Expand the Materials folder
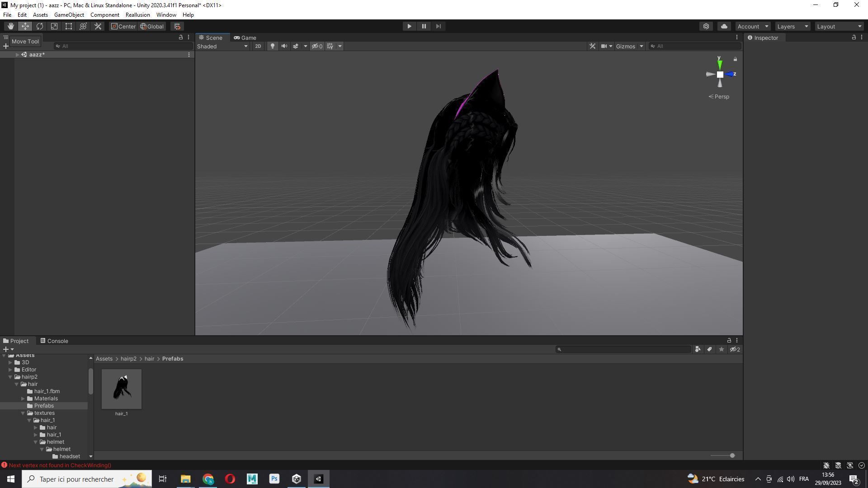Image resolution: width=868 pixels, height=488 pixels. [x=23, y=399]
